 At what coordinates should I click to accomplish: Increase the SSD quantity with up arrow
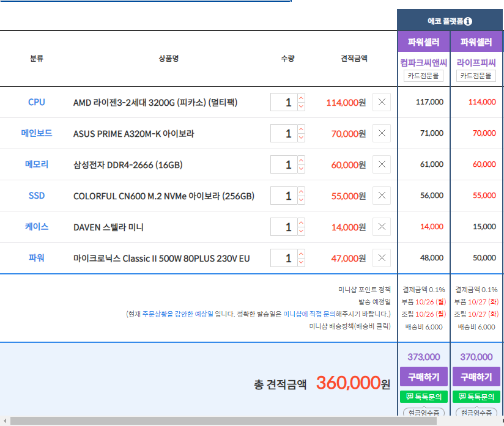301,192
